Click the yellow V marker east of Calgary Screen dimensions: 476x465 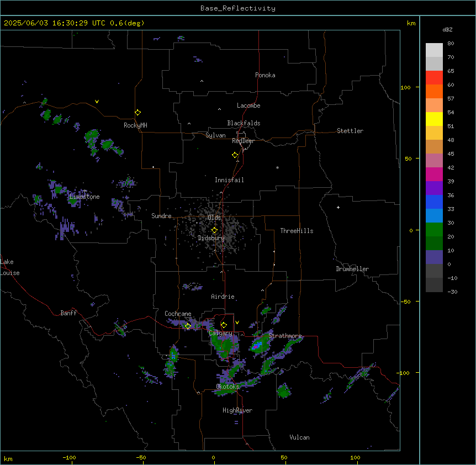pos(237,323)
